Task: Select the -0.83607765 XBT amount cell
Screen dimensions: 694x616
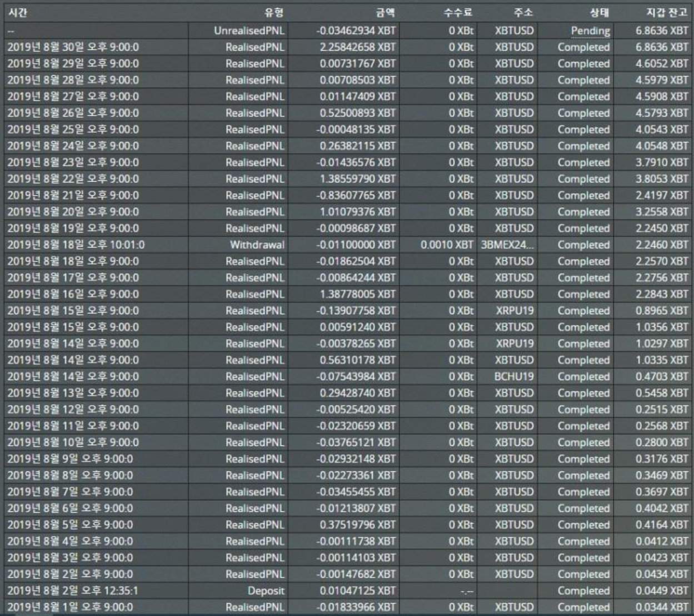Action: tap(356, 196)
